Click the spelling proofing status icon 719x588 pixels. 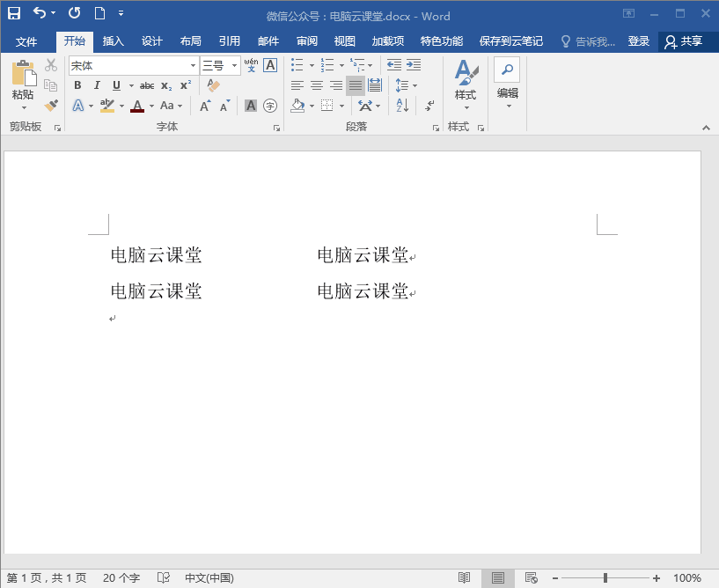coord(163,578)
